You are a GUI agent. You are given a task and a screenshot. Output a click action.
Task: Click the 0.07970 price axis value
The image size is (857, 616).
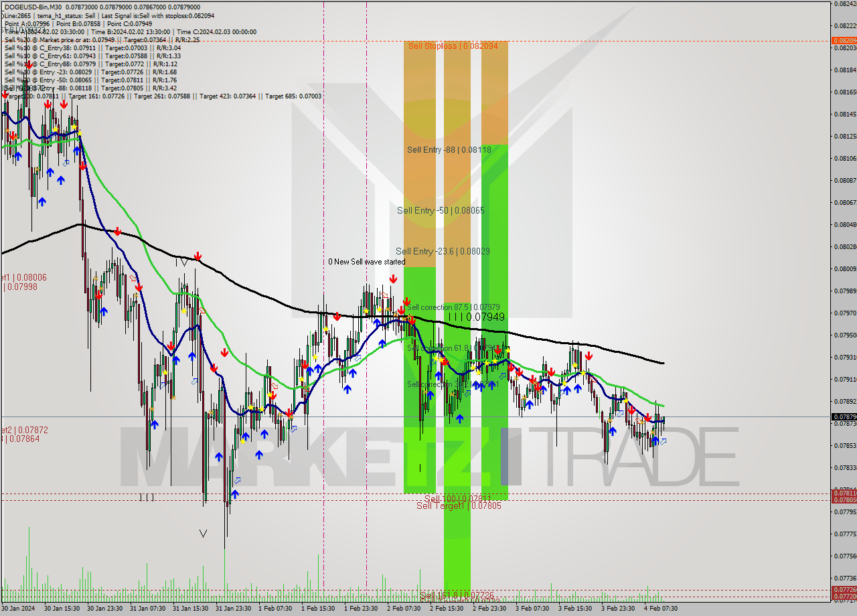(845, 313)
